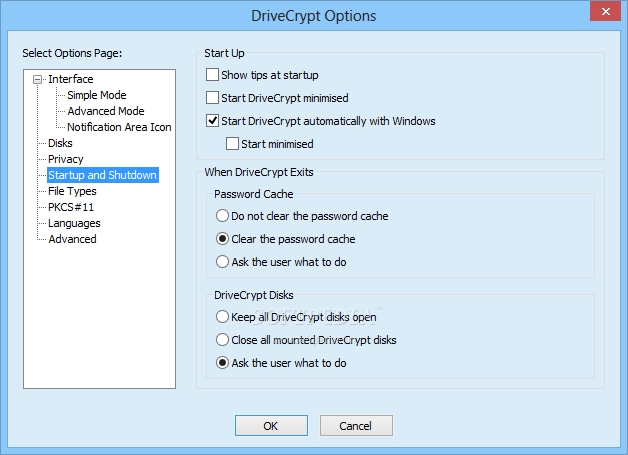
Task: Dismiss dialog with Cancel button
Action: point(356,425)
